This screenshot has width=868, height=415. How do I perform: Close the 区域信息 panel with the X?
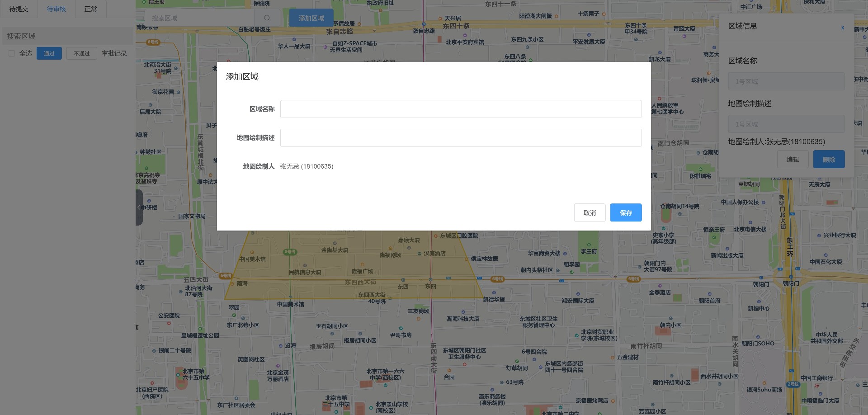[842, 28]
